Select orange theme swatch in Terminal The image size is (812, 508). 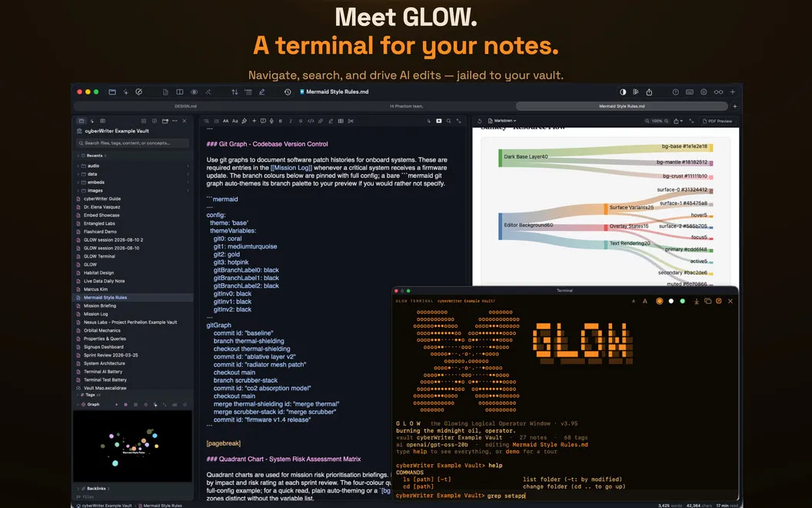pyautogui.click(x=659, y=301)
